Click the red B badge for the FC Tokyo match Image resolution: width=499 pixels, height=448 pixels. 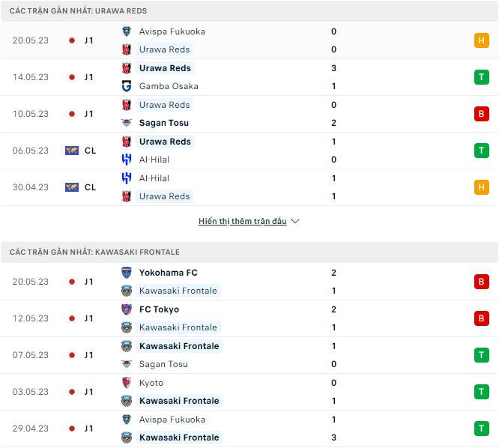tap(481, 318)
